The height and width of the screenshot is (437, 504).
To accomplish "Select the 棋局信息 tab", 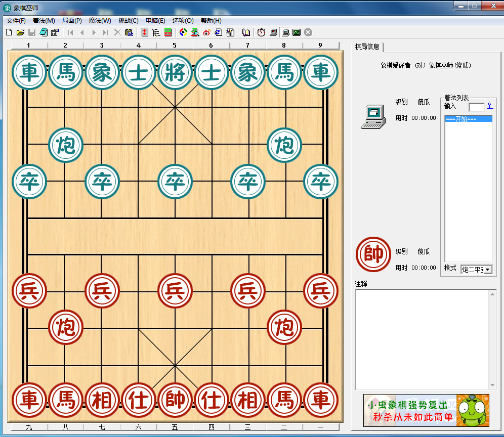I will [367, 47].
